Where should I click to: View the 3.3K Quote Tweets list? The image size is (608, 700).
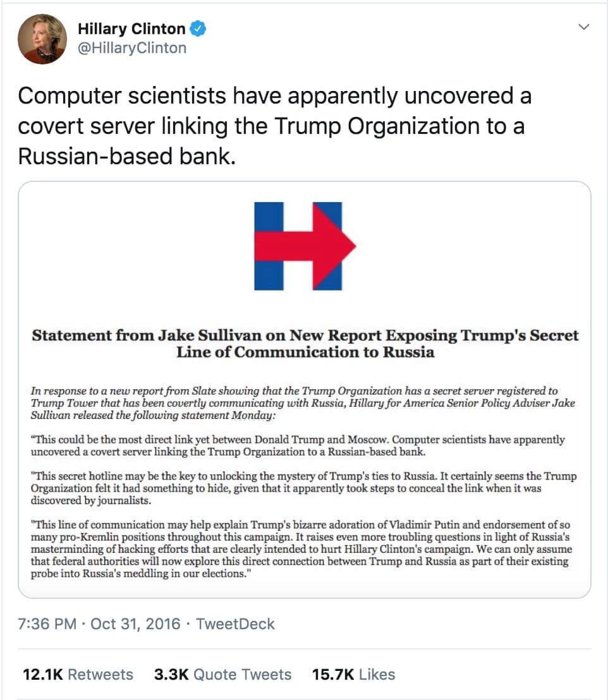(222, 674)
